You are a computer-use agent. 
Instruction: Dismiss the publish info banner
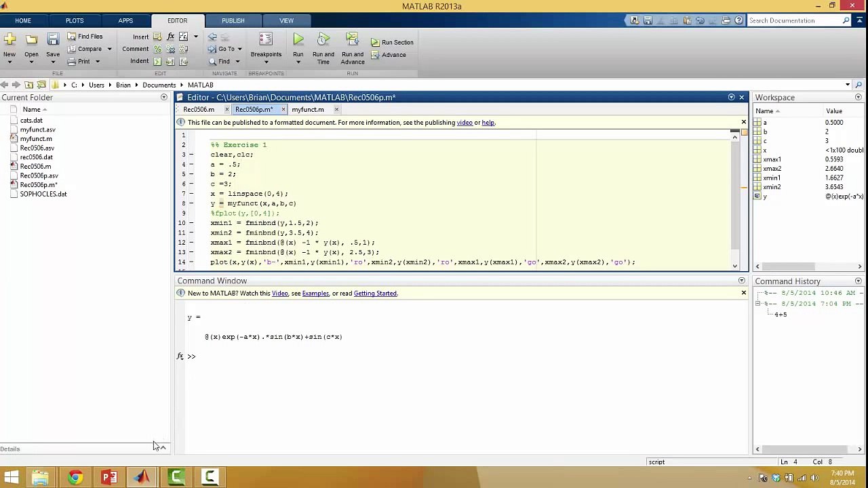[743, 123]
